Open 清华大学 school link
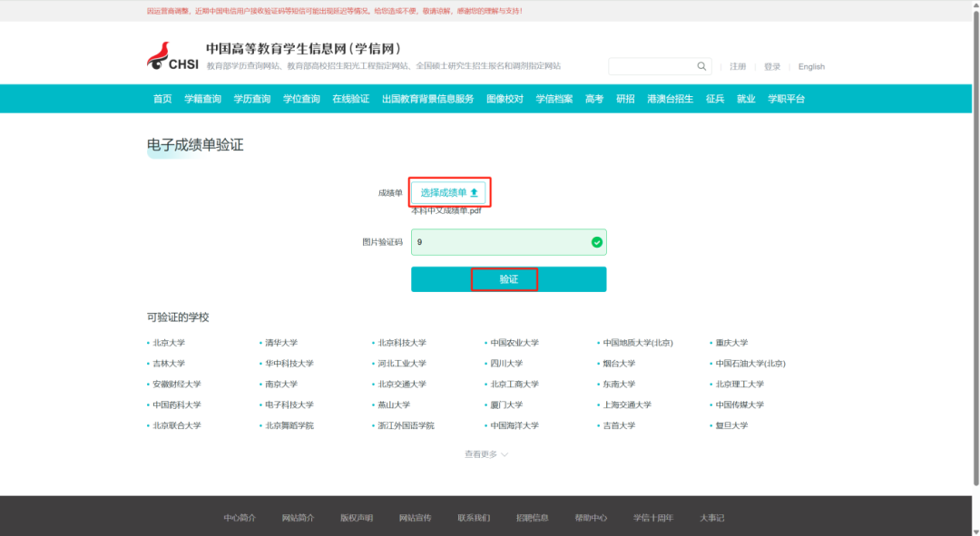This screenshot has width=980, height=536. 281,343
